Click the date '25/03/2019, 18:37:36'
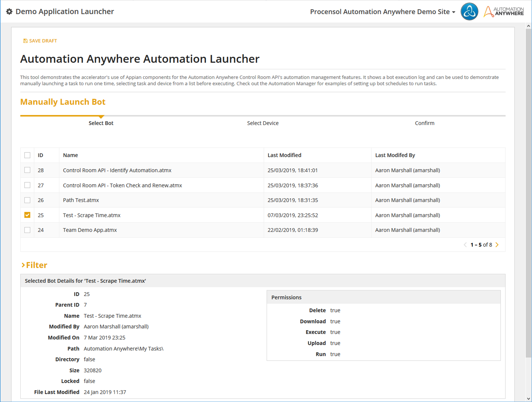This screenshot has height=402, width=532. [x=293, y=185]
